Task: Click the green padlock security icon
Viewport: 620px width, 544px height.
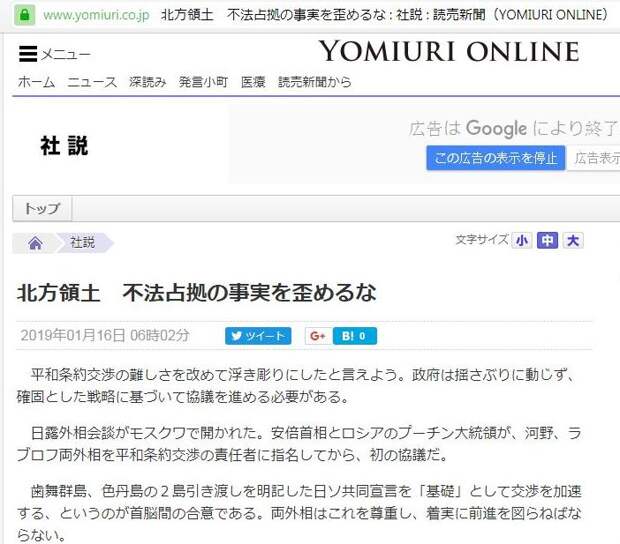Action: click(25, 15)
